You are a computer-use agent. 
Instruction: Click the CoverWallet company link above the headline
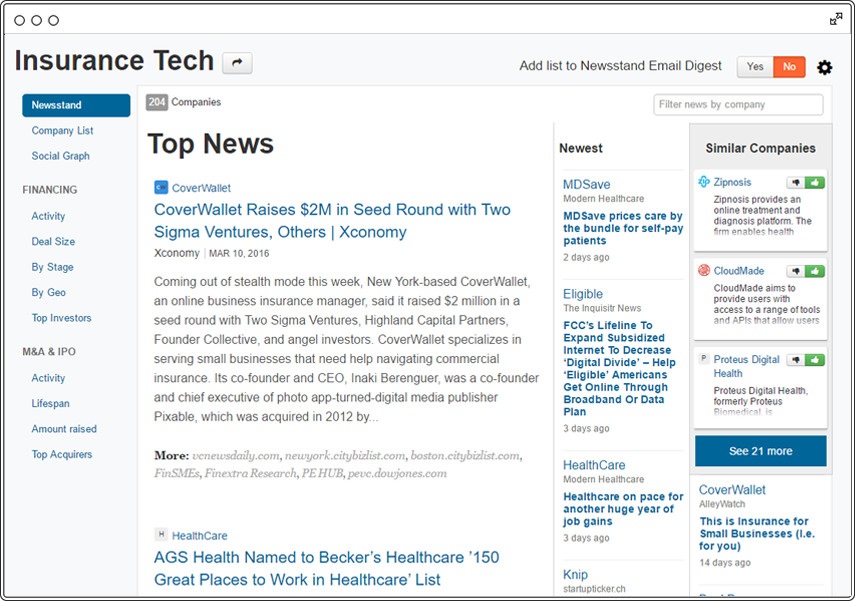tap(201, 188)
